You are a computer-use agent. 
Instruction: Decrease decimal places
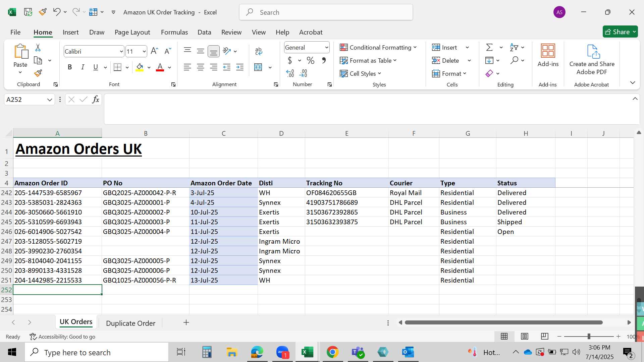click(x=303, y=73)
